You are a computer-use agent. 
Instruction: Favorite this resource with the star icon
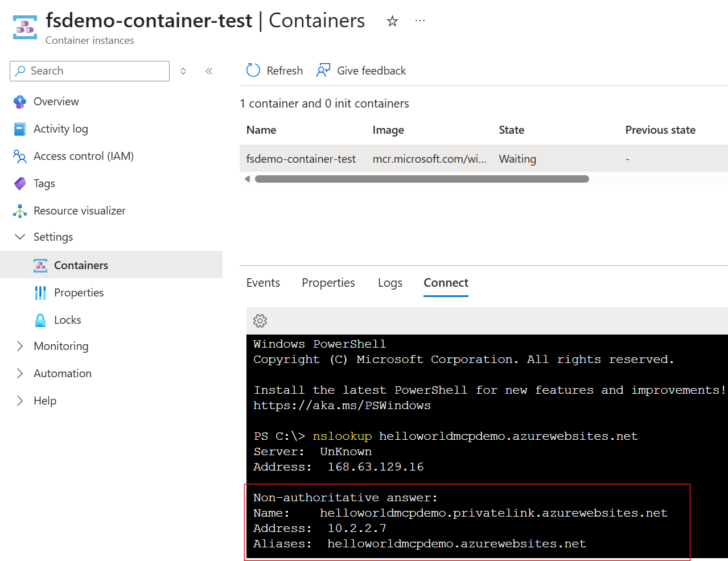(x=392, y=21)
